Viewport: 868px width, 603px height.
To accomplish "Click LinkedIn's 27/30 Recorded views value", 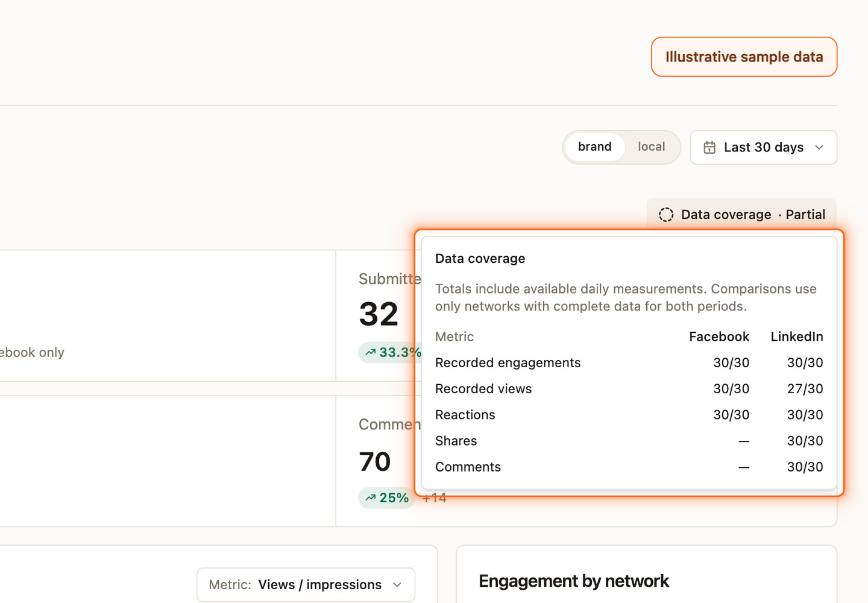I will pos(805,389).
